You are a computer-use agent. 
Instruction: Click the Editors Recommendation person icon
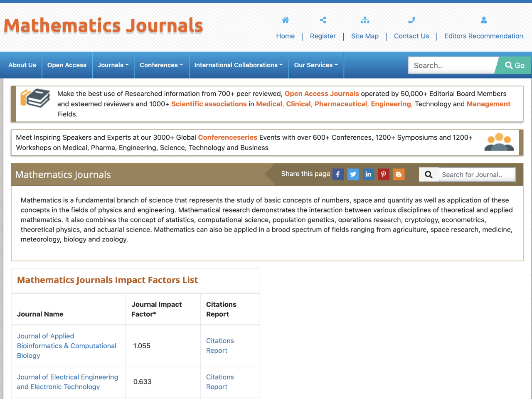click(x=484, y=20)
